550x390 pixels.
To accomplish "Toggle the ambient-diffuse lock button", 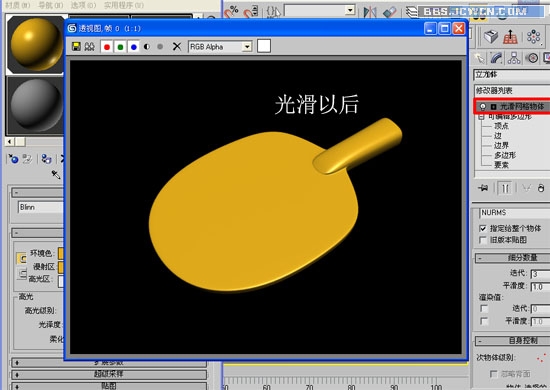I will pos(22,259).
